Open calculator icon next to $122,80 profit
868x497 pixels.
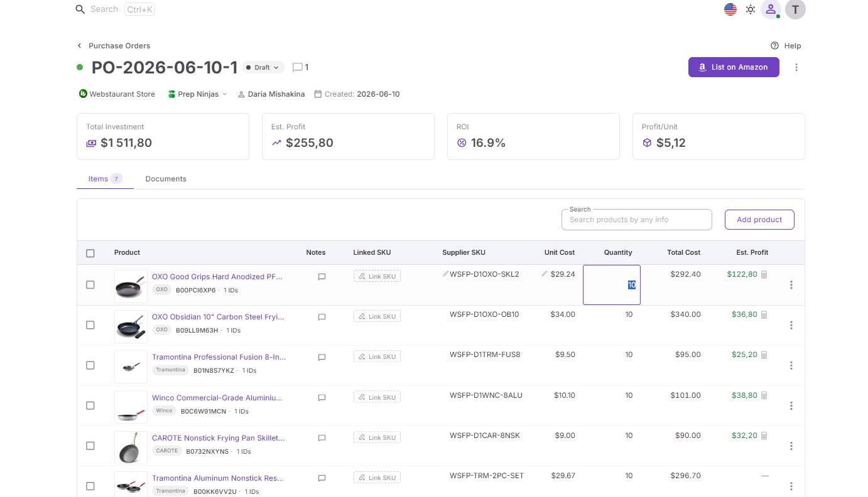pos(764,274)
